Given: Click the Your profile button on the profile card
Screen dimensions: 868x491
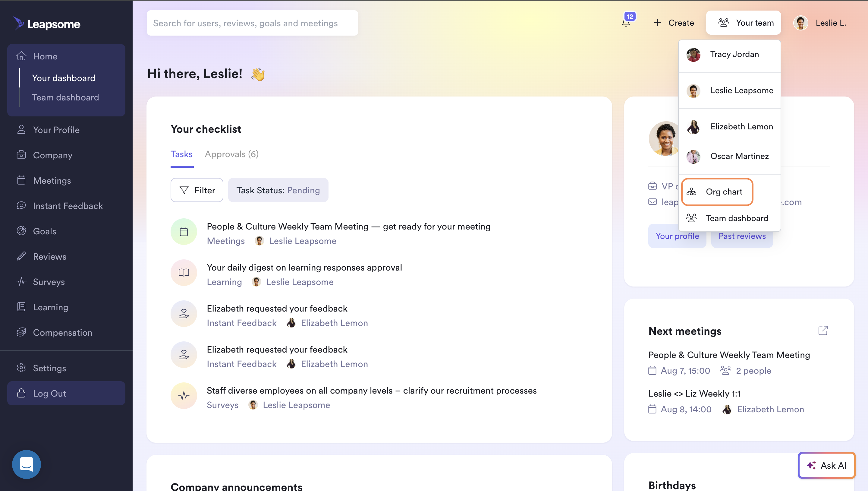Looking at the screenshot, I should click(677, 236).
